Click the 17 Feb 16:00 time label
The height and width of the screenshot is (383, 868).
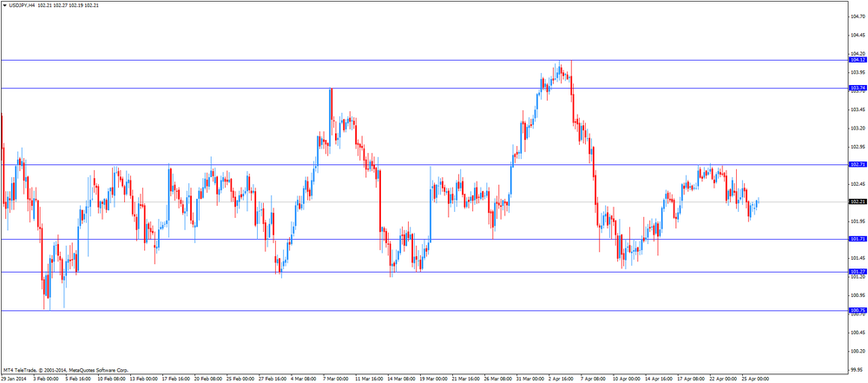pos(174,380)
